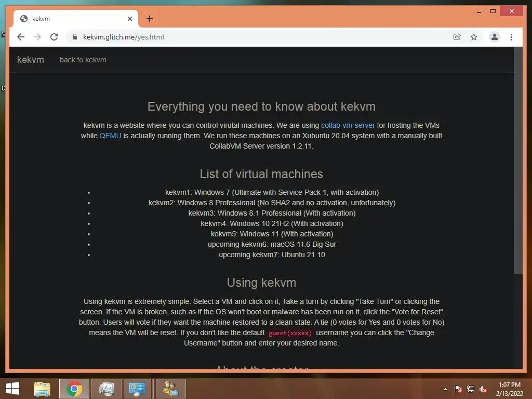Show hidden tray icons arrow
This screenshot has height=399, width=532.
pos(445,389)
